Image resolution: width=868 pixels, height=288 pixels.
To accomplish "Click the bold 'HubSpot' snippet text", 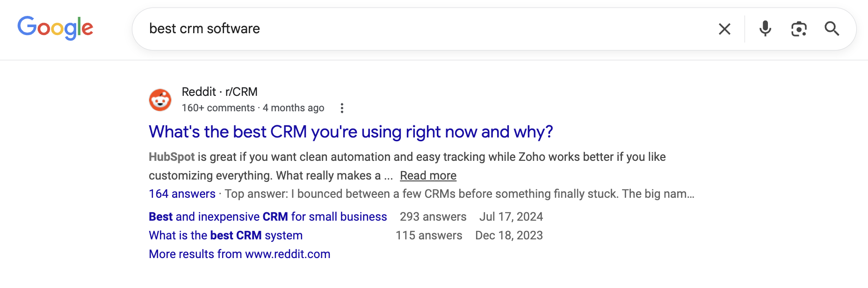I will (172, 157).
